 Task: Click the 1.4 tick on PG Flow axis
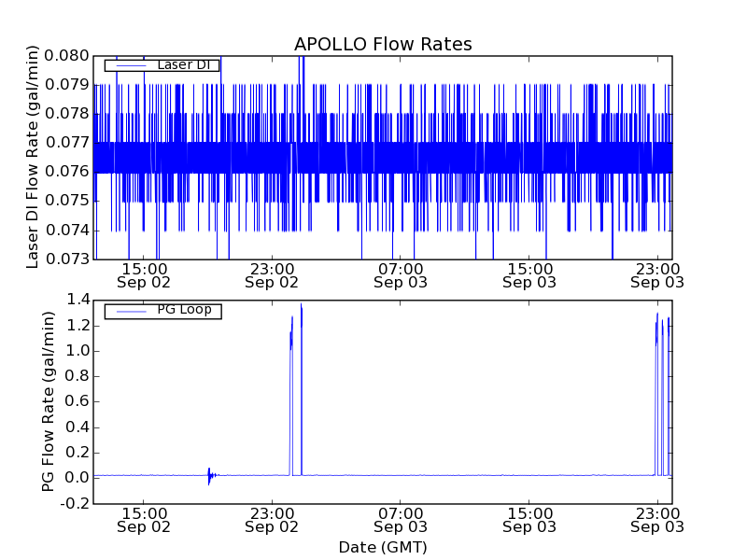point(78,300)
